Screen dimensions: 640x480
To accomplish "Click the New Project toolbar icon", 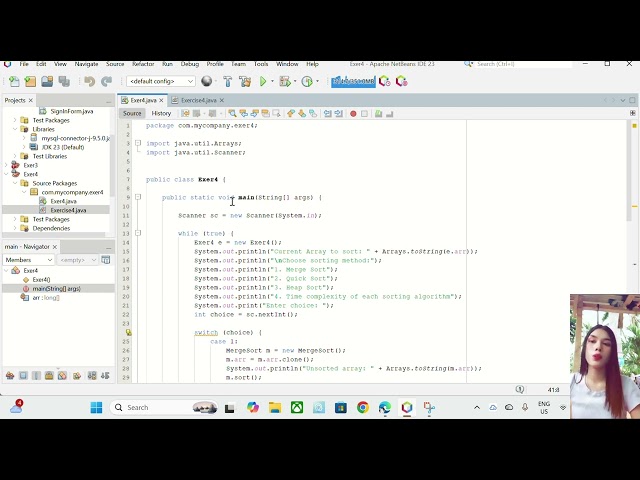I will (x=30, y=81).
